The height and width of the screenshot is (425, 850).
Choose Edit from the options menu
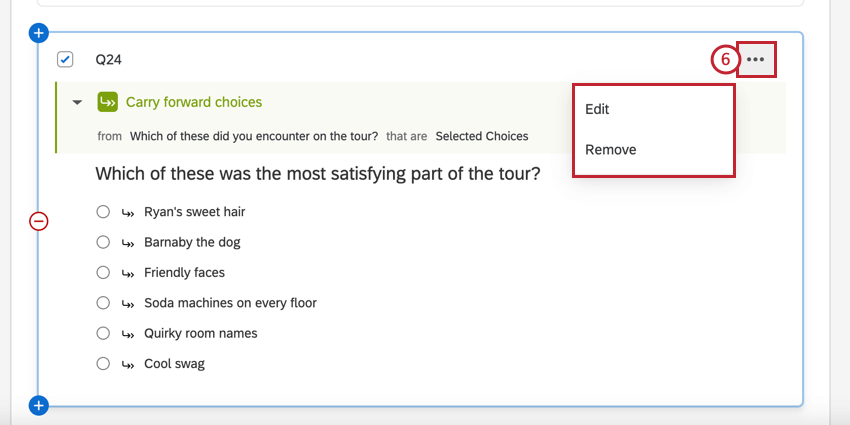[597, 109]
